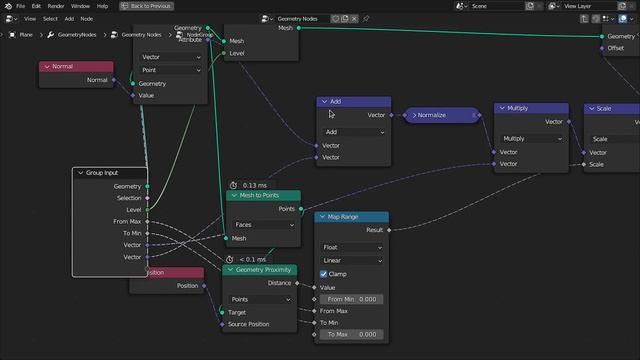Image resolution: width=640 pixels, height=360 pixels.
Task: Unlink the Geometry Nodes tree via X icon
Action: [354, 19]
